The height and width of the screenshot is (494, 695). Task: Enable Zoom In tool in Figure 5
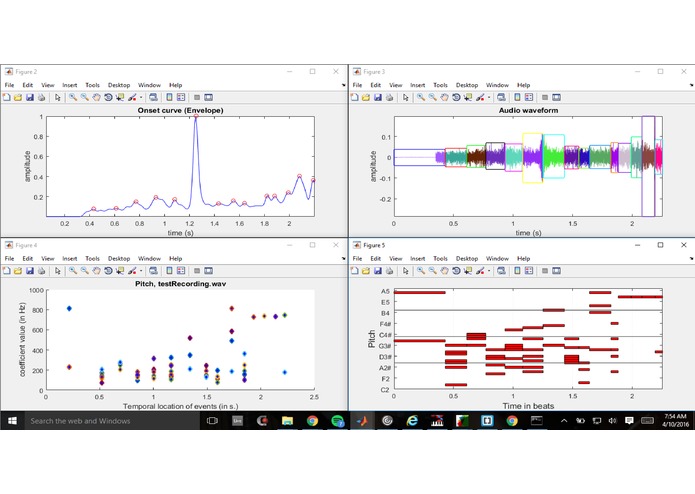pos(421,270)
